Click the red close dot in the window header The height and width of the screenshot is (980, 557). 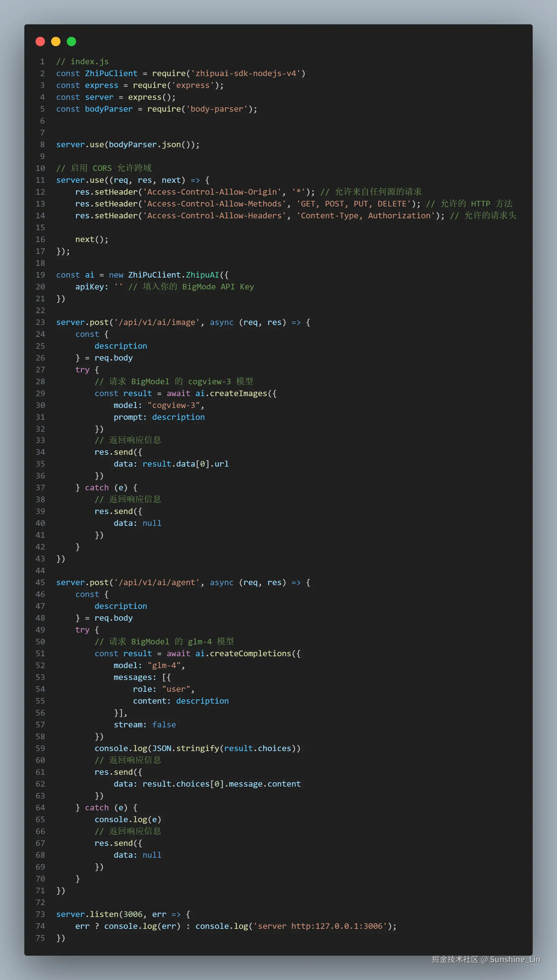pos(40,41)
